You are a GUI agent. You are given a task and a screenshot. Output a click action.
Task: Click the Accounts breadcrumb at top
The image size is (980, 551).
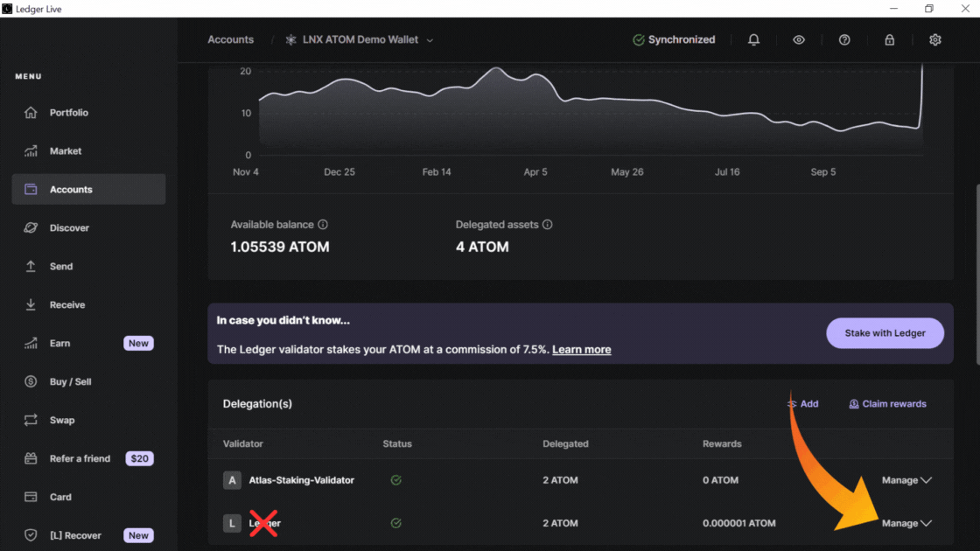point(230,40)
